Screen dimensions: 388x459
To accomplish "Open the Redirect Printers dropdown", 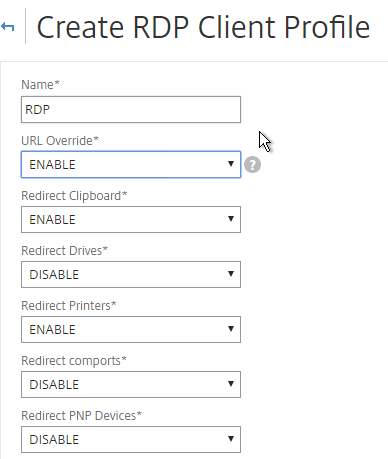I will (x=131, y=329).
